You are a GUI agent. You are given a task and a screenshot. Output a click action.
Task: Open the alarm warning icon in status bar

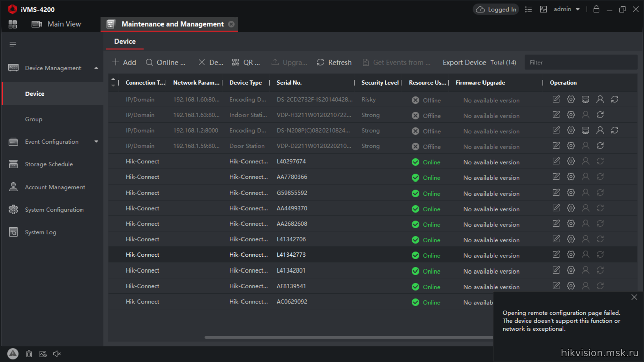tap(13, 354)
